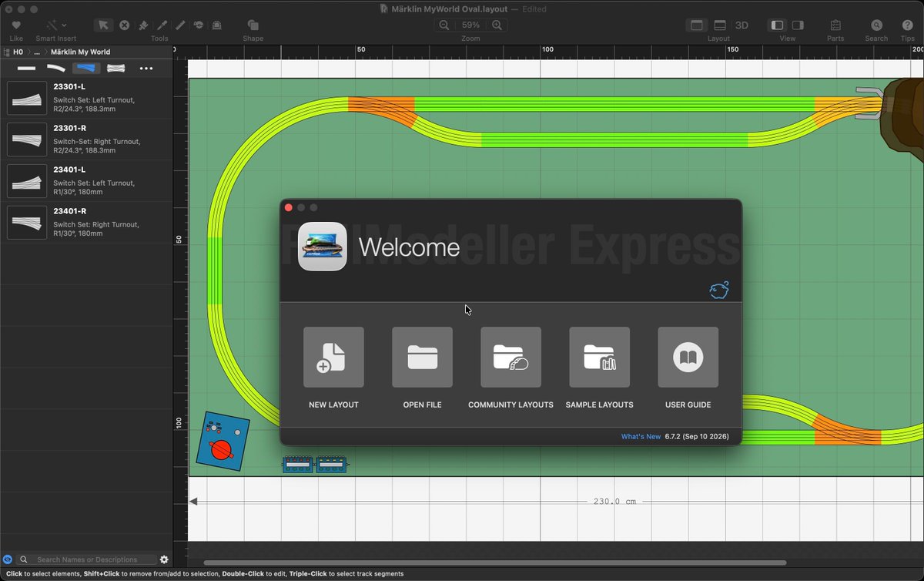Toggle the library visibility eye icon

pos(8,559)
